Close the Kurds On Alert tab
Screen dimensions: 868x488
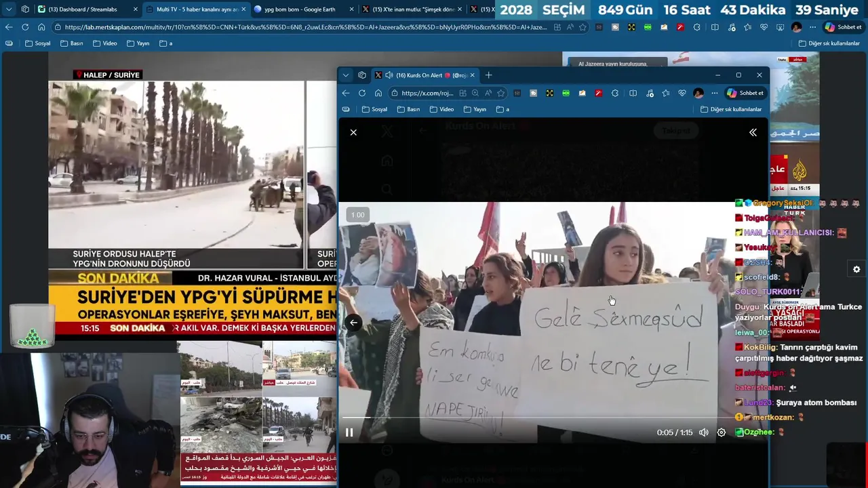(x=472, y=75)
